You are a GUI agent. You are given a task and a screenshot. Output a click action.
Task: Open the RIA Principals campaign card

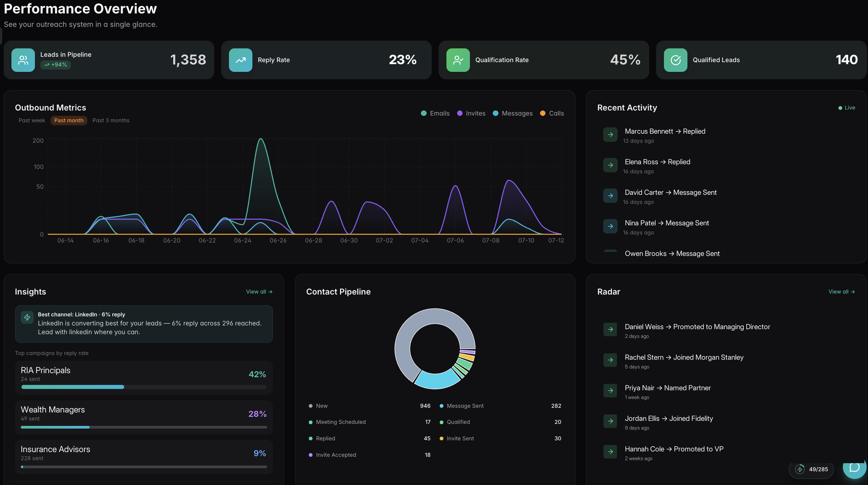tap(144, 377)
